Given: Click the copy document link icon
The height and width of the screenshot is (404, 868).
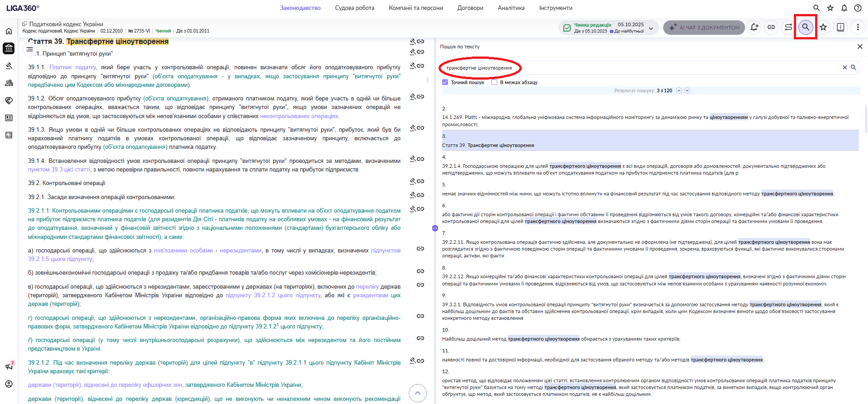Looking at the screenshot, I should click(771, 27).
